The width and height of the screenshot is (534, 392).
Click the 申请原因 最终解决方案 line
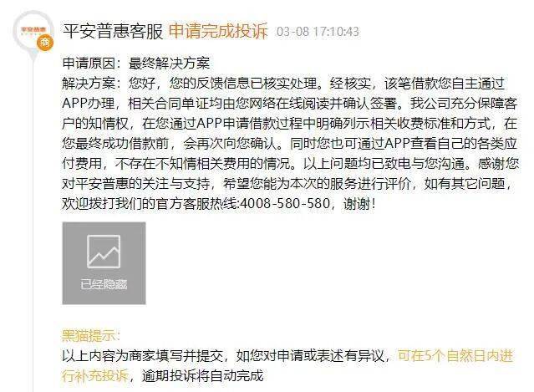(x=136, y=64)
